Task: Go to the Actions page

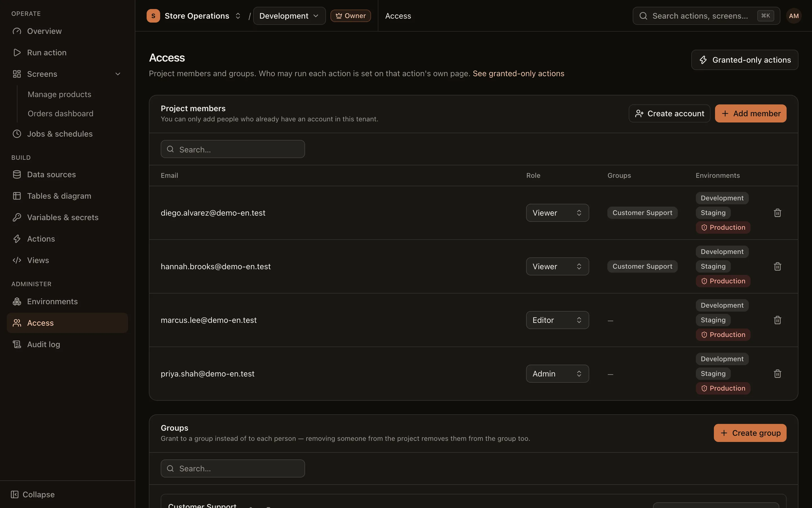Action: (67, 239)
